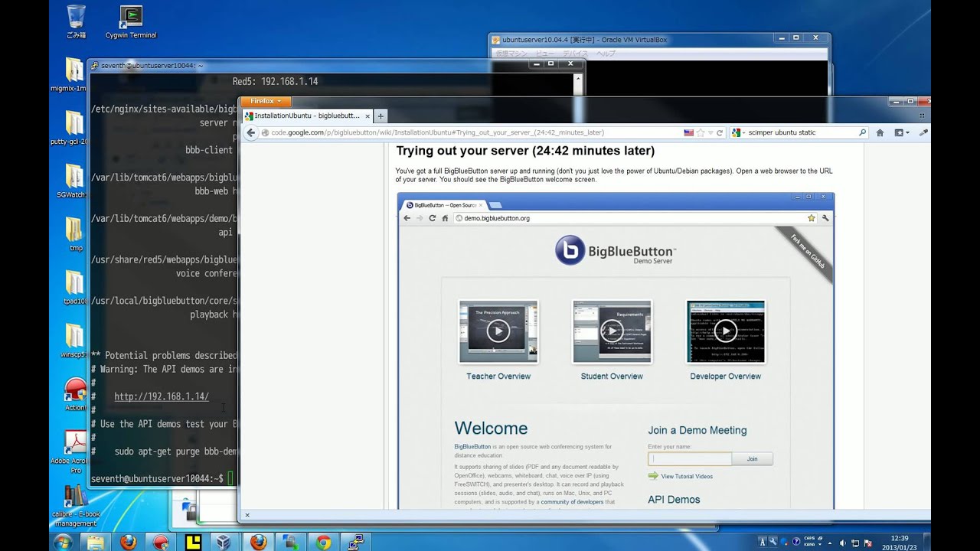Click http://192.168.1.14/ link in terminal
Image resolution: width=980 pixels, height=551 pixels.
click(x=162, y=396)
